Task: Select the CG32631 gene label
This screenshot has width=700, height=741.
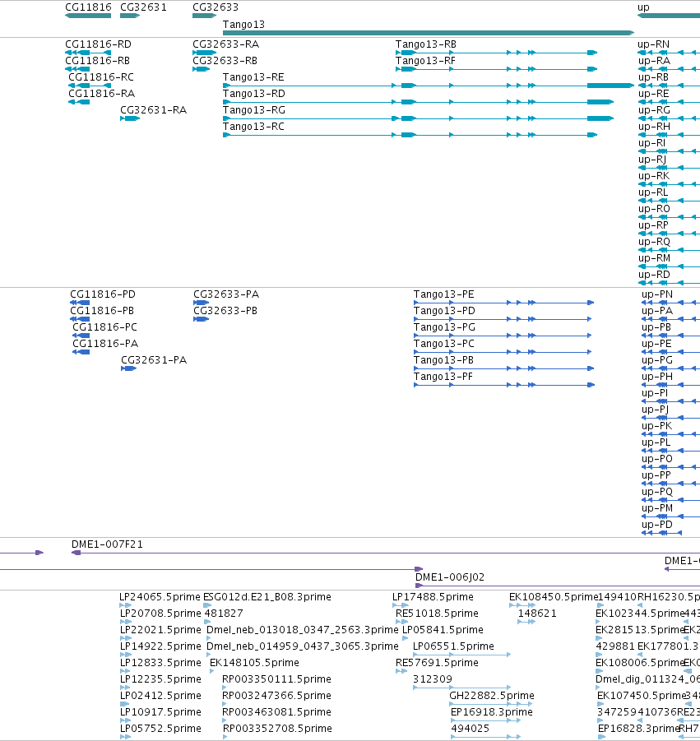Action: (x=143, y=7)
